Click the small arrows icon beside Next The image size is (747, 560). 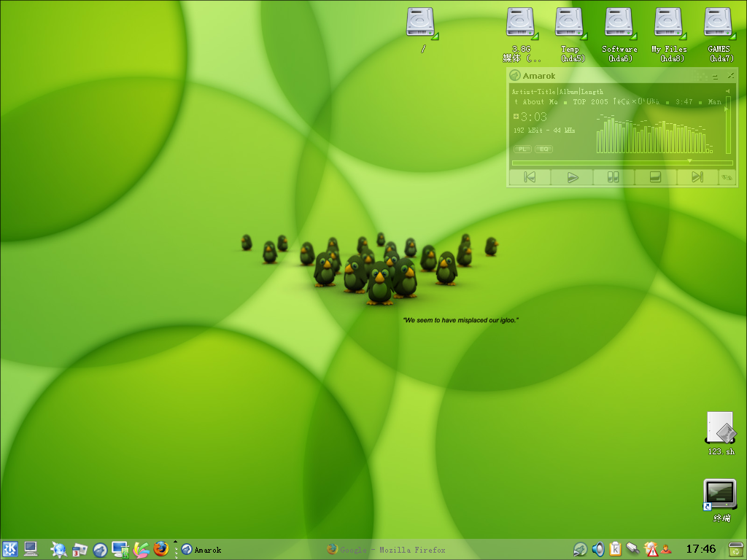point(727,178)
